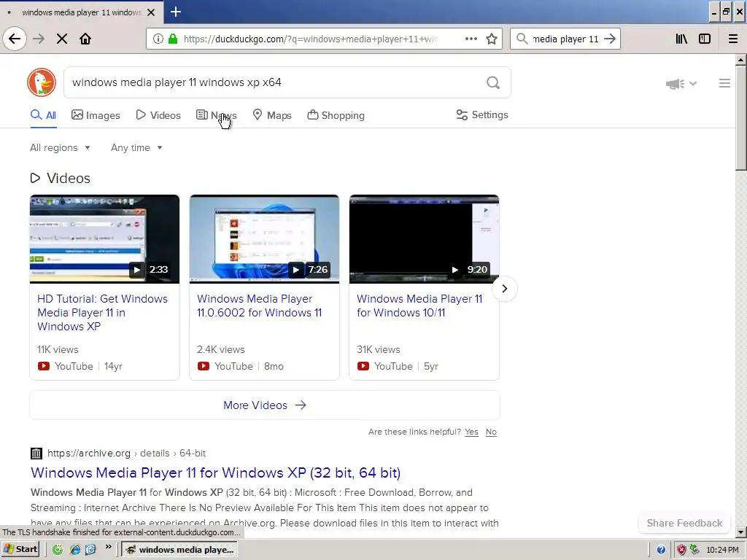Click the YouTube icon under 31K views
The image size is (747, 560).
point(363,366)
